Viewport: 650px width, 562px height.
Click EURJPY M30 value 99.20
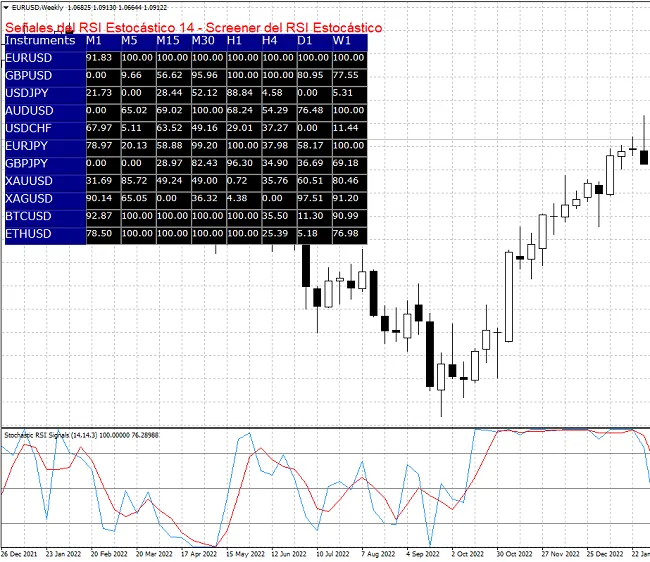pyautogui.click(x=205, y=146)
